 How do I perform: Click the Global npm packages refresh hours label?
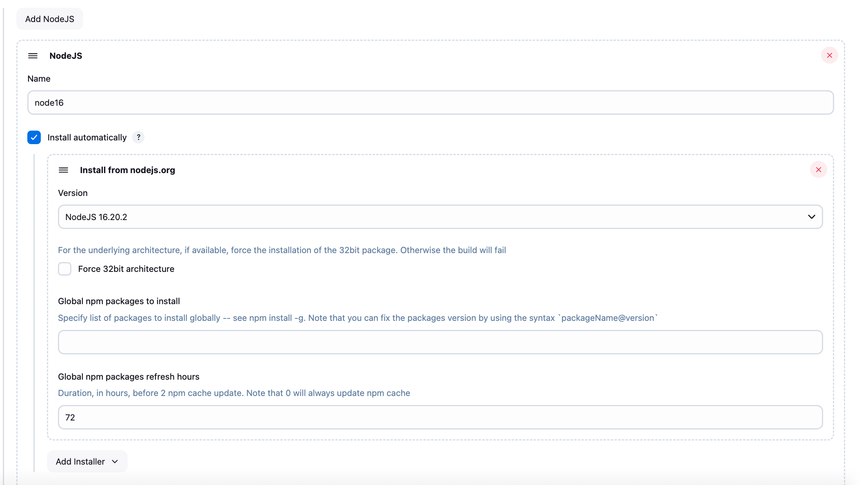pos(128,377)
